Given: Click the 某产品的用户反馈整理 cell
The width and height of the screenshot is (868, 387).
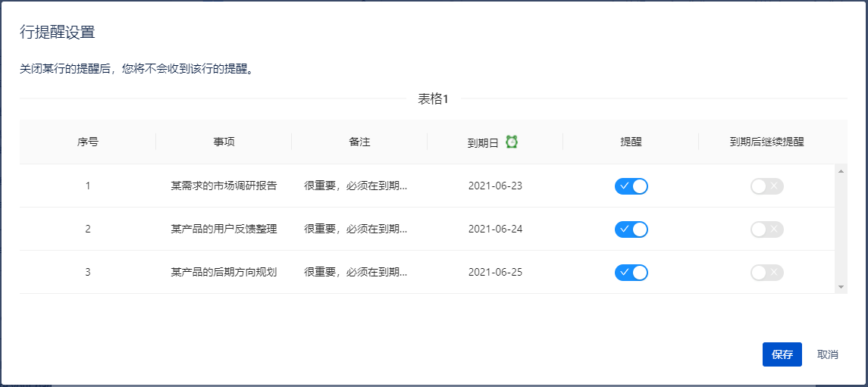Looking at the screenshot, I should click(x=224, y=229).
